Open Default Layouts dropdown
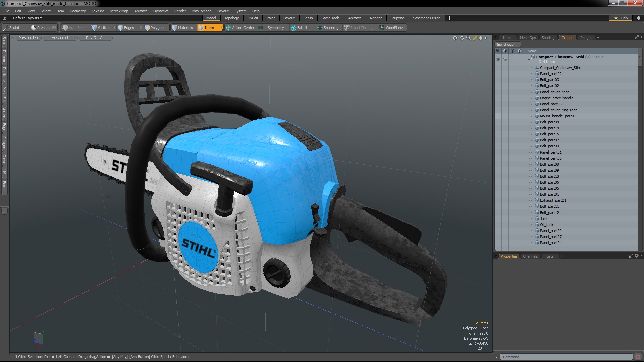This screenshot has height=362, width=644. tap(28, 18)
